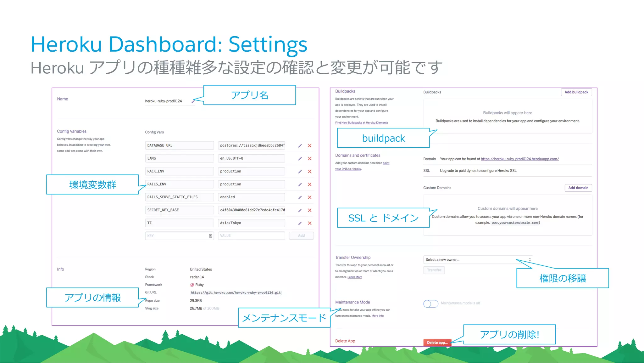Click the Transfer button
The height and width of the screenshot is (363, 644).
point(434,270)
